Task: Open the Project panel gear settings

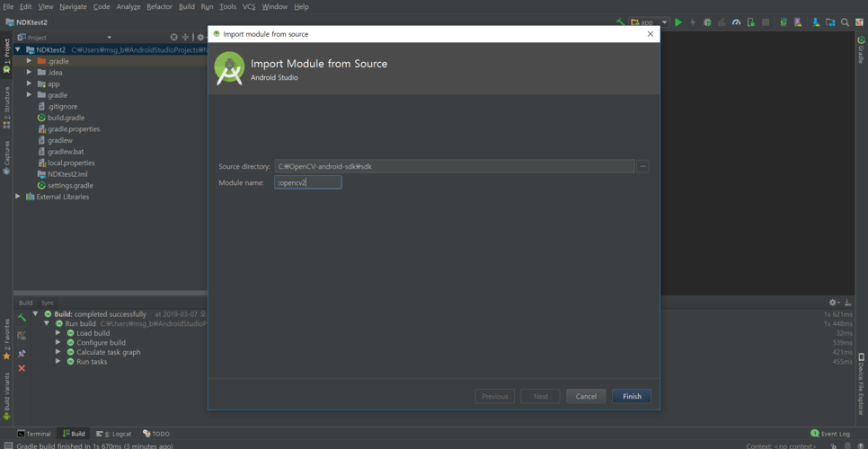Action: (x=201, y=37)
